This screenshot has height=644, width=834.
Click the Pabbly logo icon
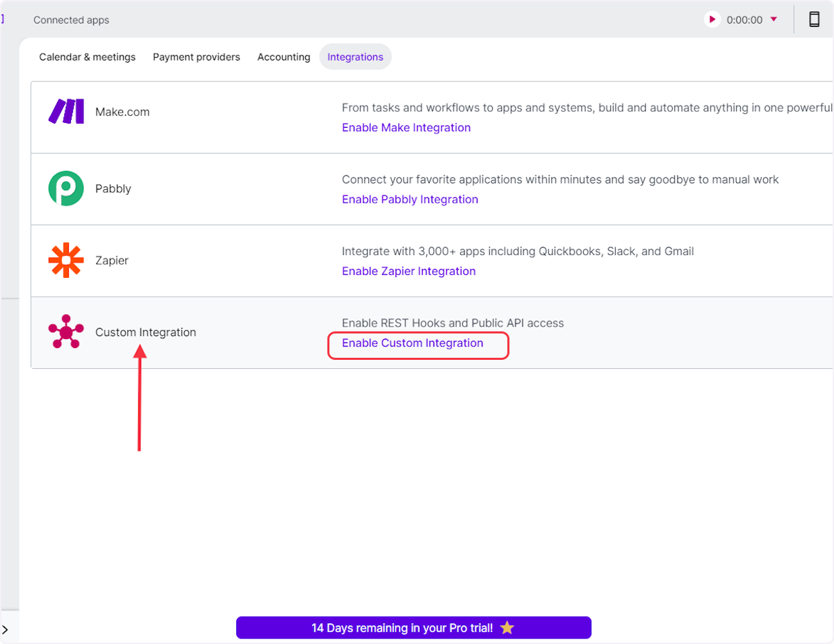[66, 188]
